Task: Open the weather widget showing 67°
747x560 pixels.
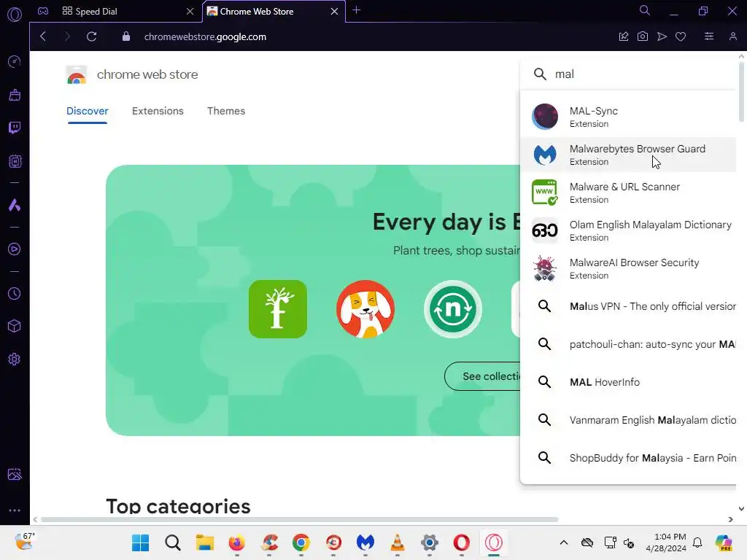Action: pos(24,542)
